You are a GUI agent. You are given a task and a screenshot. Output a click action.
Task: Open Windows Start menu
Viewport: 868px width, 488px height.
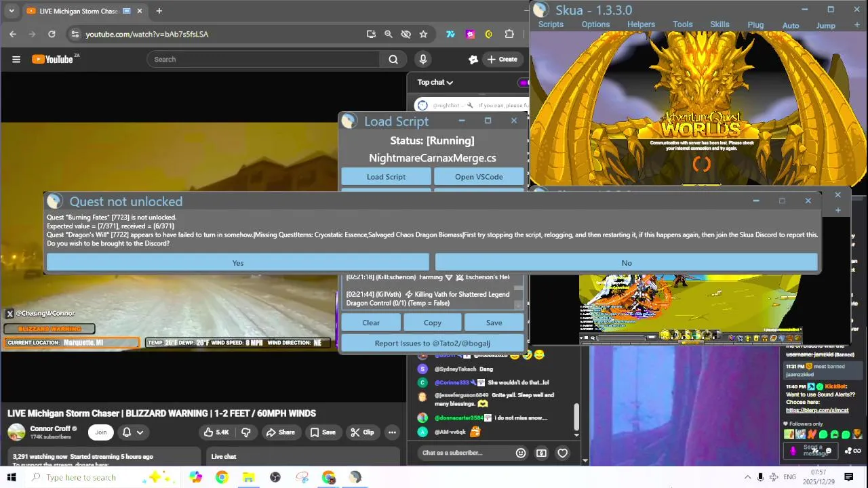pyautogui.click(x=12, y=477)
